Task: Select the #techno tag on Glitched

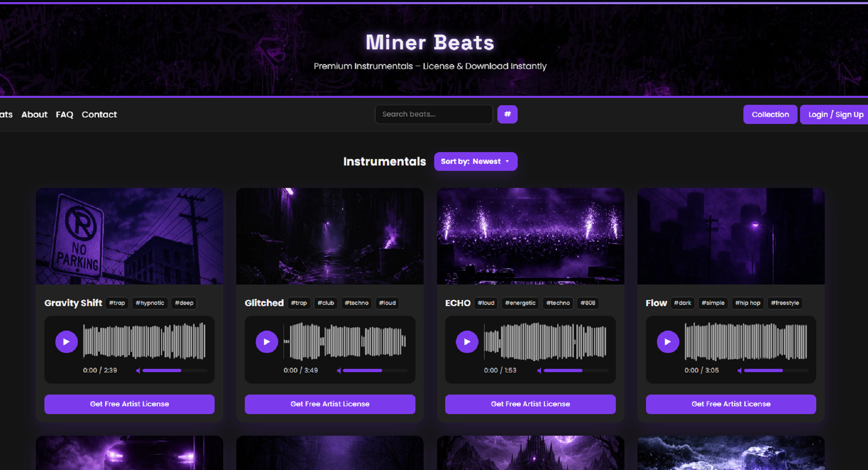Action: (x=356, y=303)
